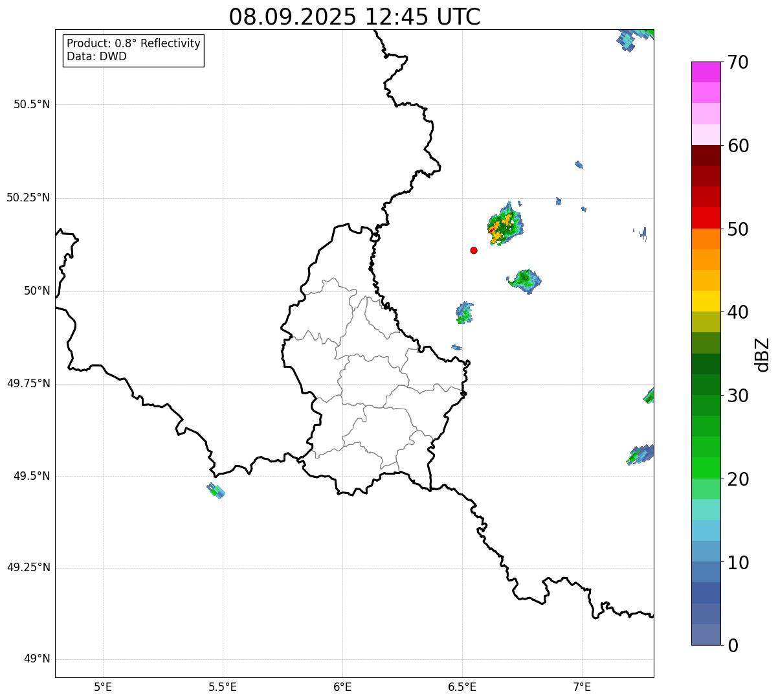This screenshot has height=700, width=778.
Task: Click the timestamp title 08.09.2025 12:45 UTC
Action: [354, 17]
